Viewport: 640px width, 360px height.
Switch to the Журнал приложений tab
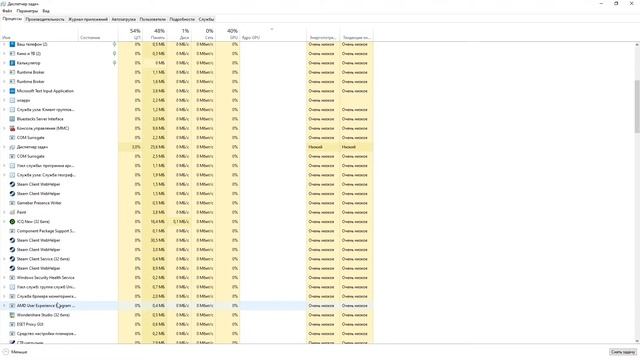88,19
